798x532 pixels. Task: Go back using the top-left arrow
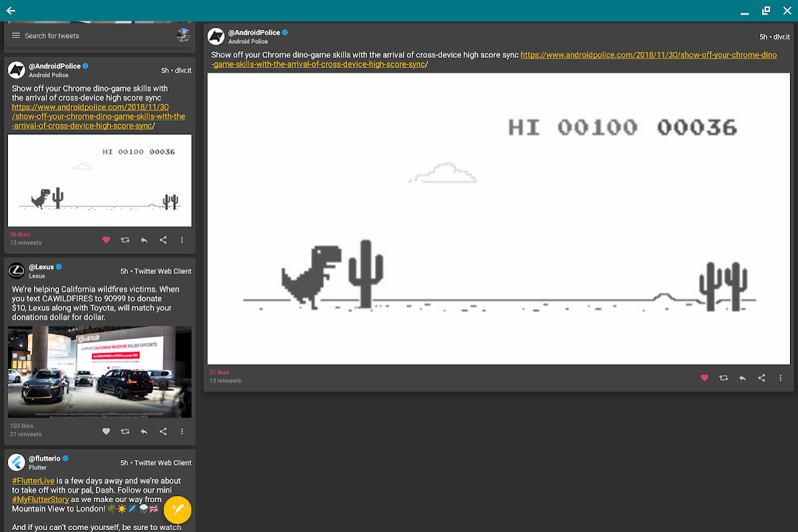pos(11,11)
